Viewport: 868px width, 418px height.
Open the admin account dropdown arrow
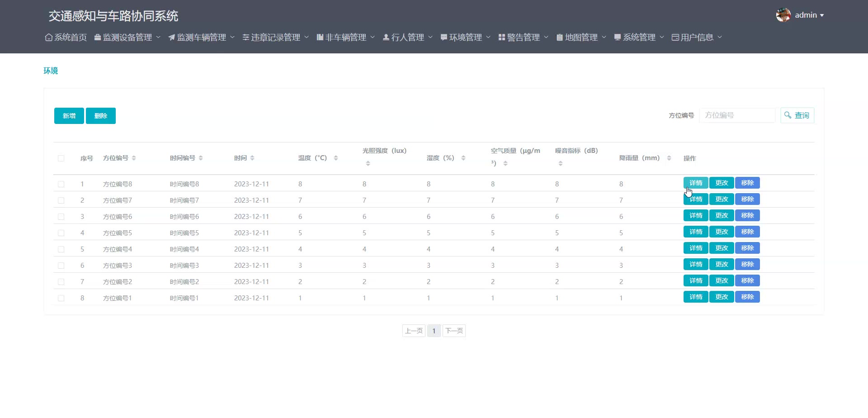point(822,15)
